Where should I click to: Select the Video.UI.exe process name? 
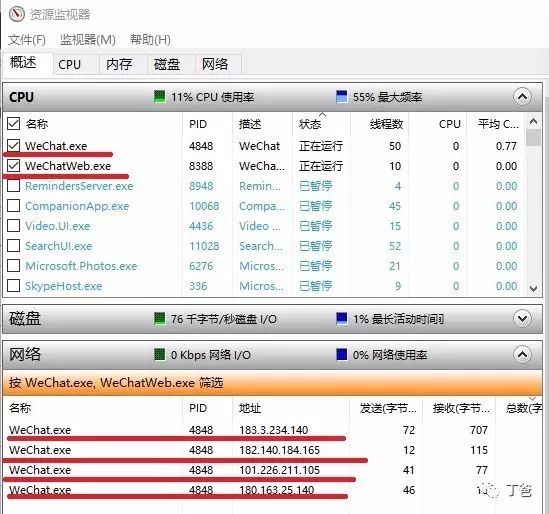pos(58,226)
